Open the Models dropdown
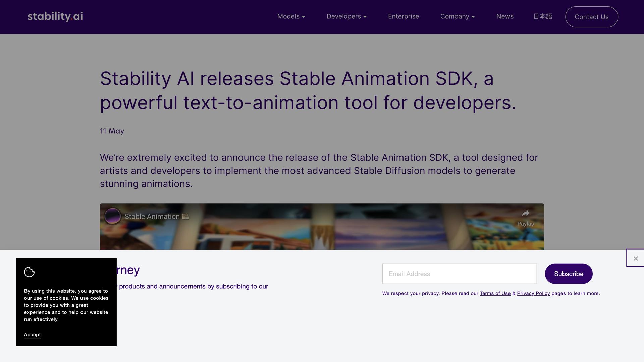This screenshot has height=362, width=644. point(291,16)
